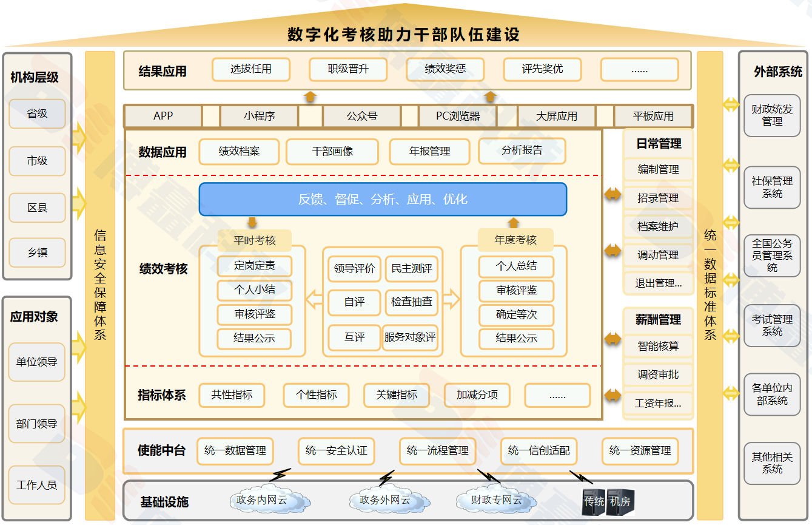Expand the 退出管理... item
This screenshot has width=812, height=525.
pos(658,283)
